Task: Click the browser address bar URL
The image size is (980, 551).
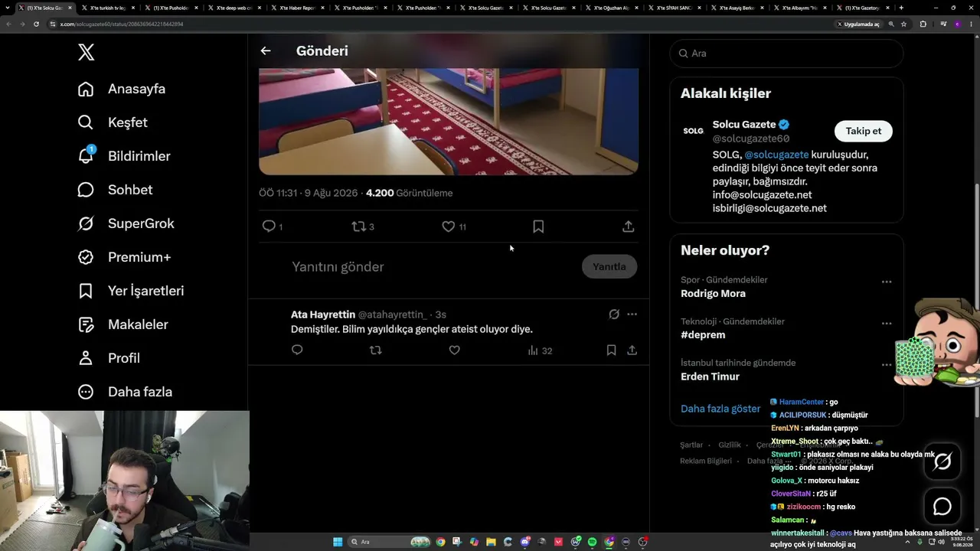Action: 120,24
